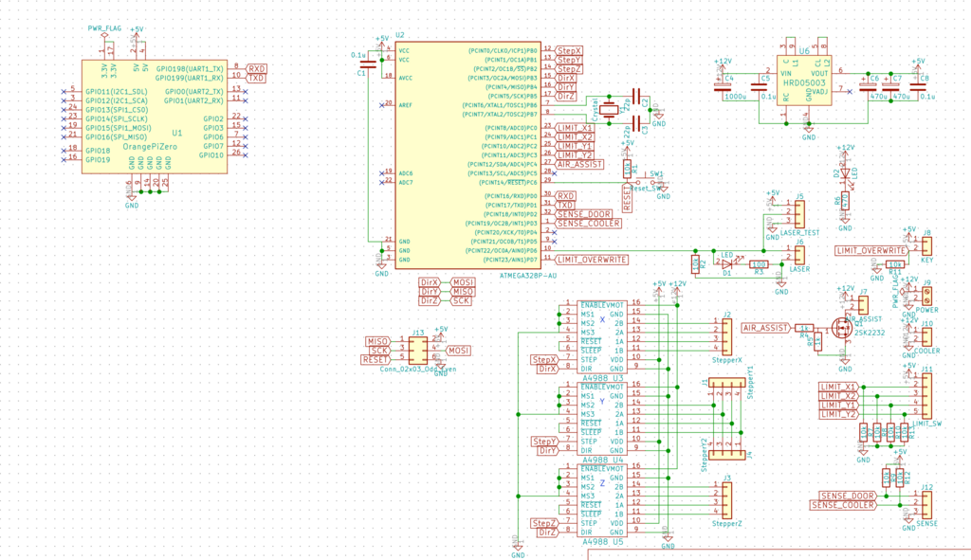Select the J11 LIMIT_SW connector
This screenshot has width=971, height=560.
tap(926, 396)
